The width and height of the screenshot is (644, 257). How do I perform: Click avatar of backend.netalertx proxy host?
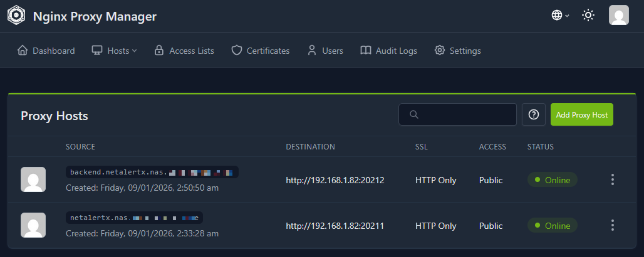(33, 179)
